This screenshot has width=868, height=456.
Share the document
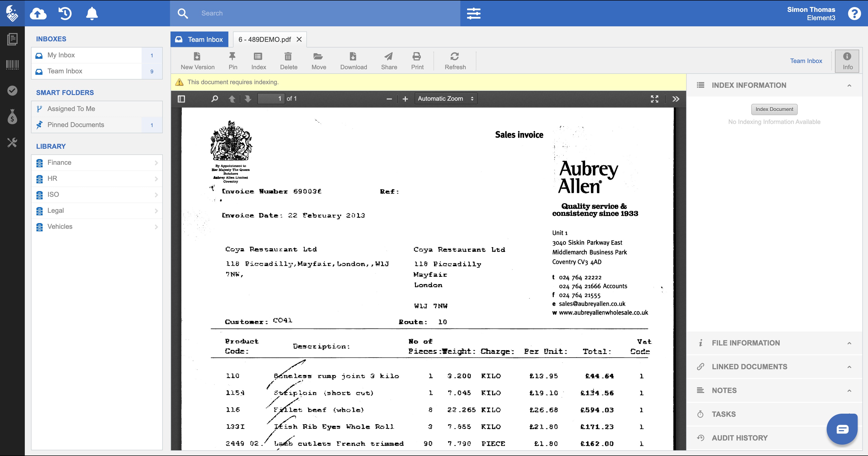(x=389, y=61)
